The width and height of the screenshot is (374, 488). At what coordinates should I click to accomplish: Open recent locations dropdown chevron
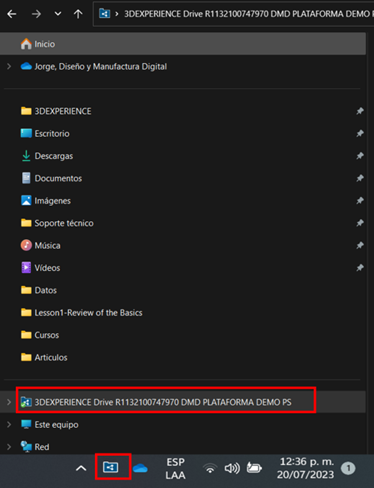click(58, 14)
